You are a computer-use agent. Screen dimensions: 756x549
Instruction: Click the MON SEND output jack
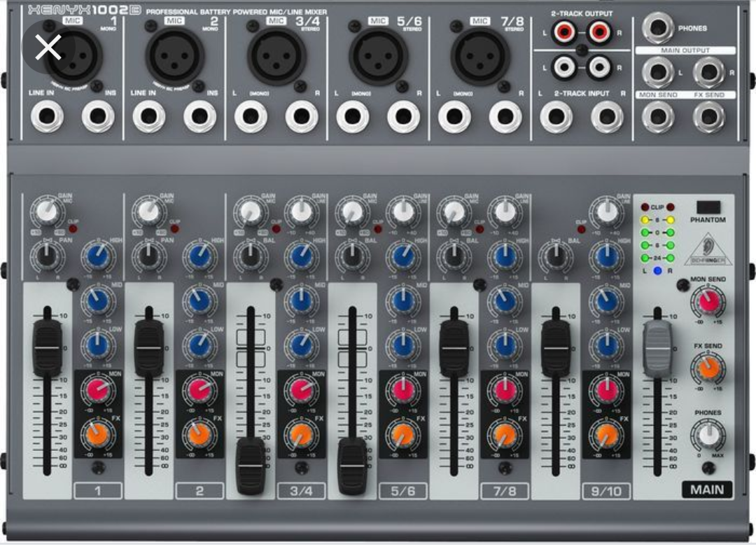click(657, 116)
